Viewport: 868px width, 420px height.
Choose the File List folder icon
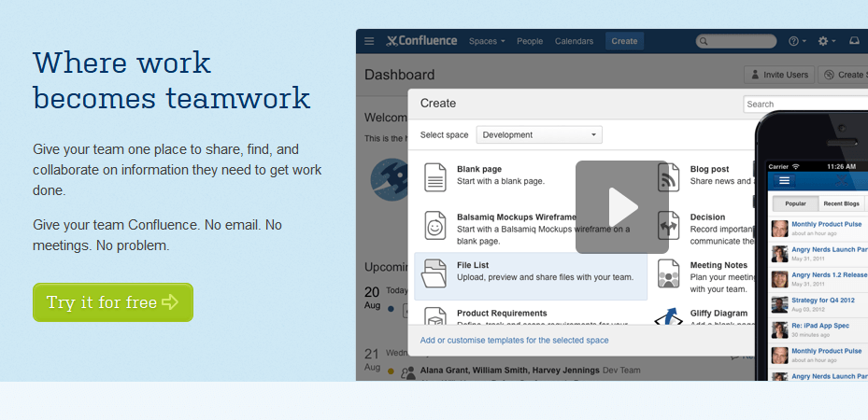pyautogui.click(x=434, y=273)
